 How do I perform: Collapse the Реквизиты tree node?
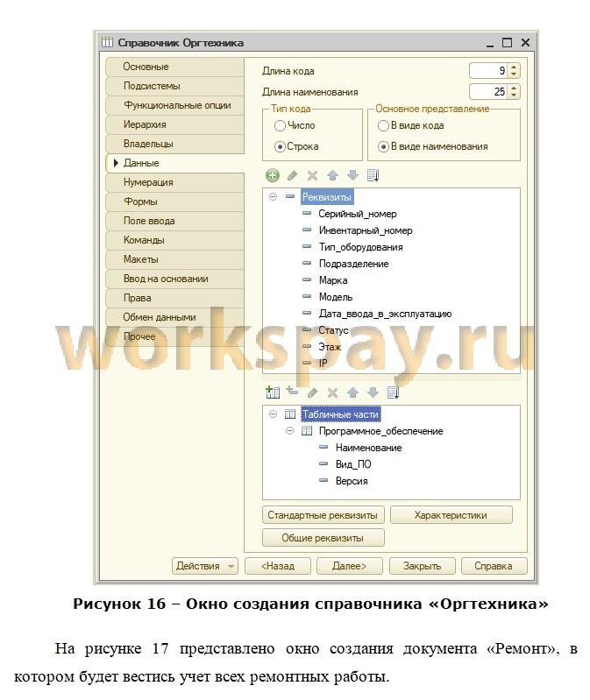[274, 197]
